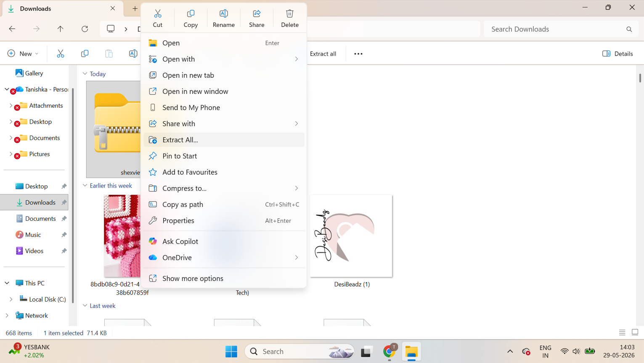This screenshot has height=363, width=644.
Task: Expand the Share with submenu
Action: (x=224, y=124)
